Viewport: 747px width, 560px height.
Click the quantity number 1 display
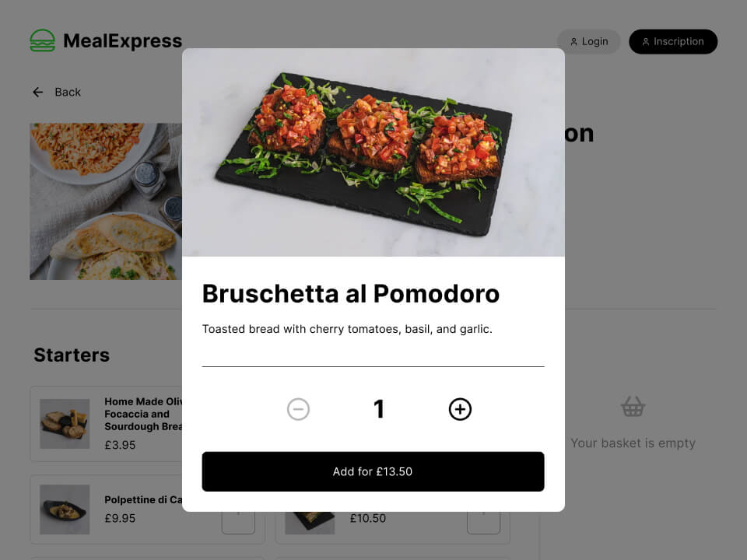click(x=379, y=409)
